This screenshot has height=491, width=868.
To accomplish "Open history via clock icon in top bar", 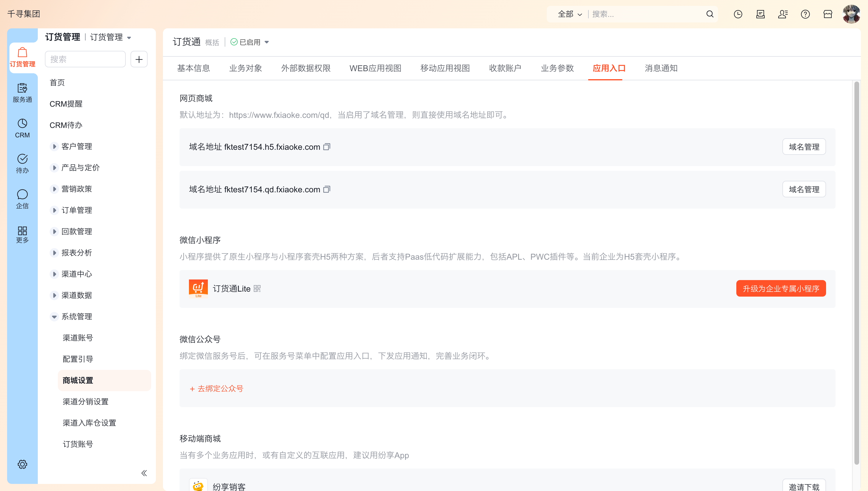I will coord(738,14).
